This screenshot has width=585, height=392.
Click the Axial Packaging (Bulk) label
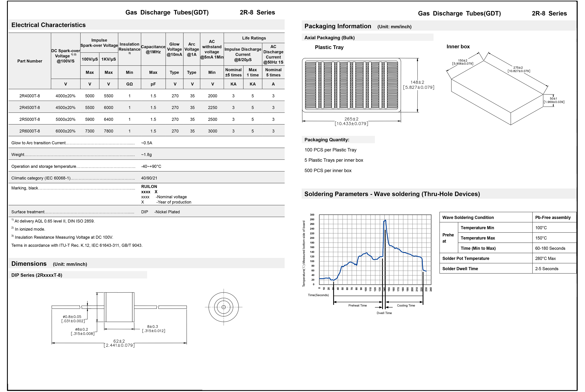click(x=329, y=38)
